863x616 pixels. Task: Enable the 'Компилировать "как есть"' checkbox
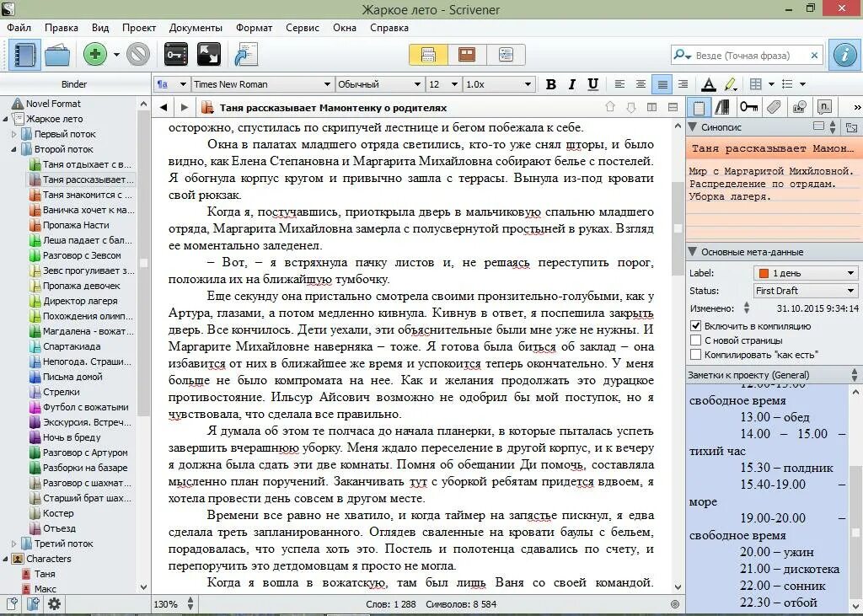698,356
